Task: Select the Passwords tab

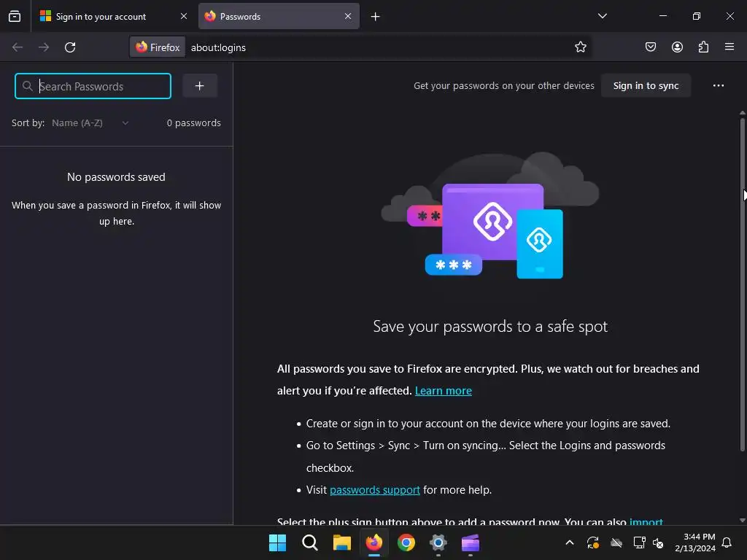Action: tap(279, 16)
